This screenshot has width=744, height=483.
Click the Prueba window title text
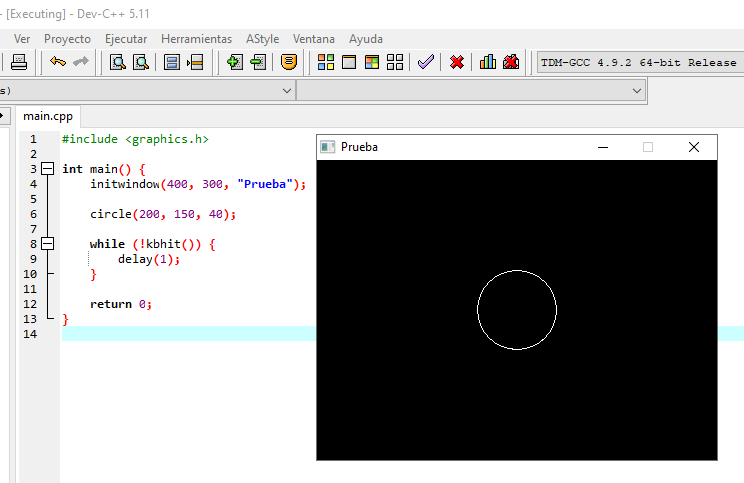[x=359, y=147]
